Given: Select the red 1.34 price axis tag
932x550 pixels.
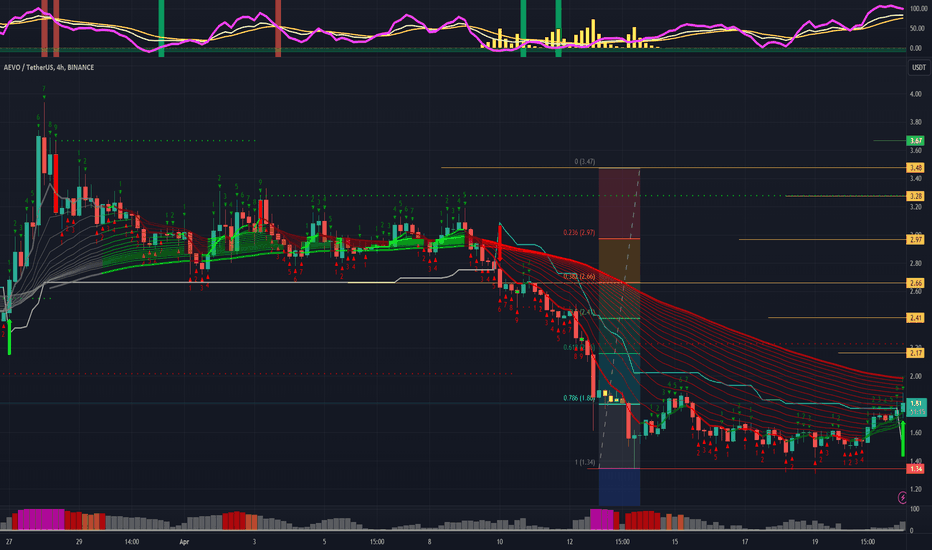Looking at the screenshot, I should pyautogui.click(x=915, y=469).
